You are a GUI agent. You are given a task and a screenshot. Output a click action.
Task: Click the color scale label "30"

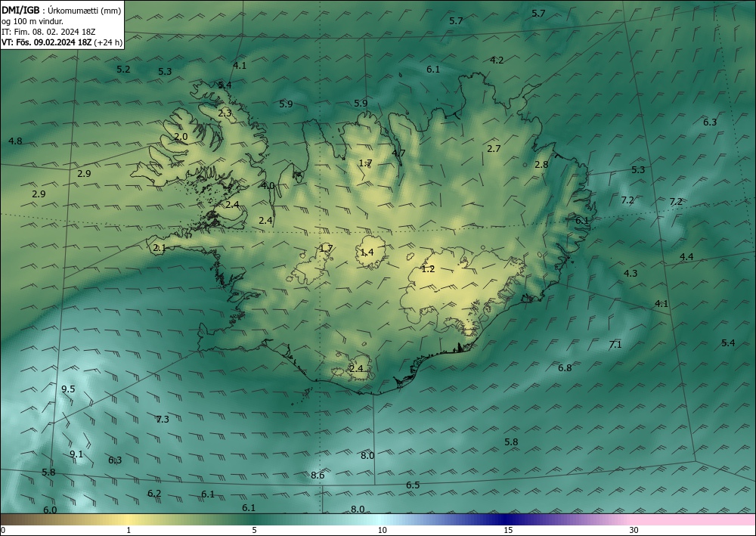pyautogui.click(x=634, y=530)
